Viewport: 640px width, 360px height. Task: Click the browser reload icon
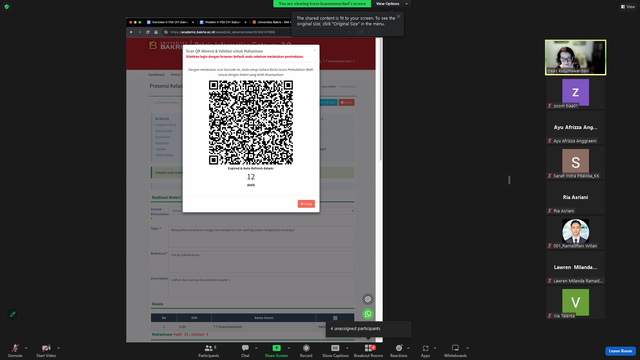148,32
